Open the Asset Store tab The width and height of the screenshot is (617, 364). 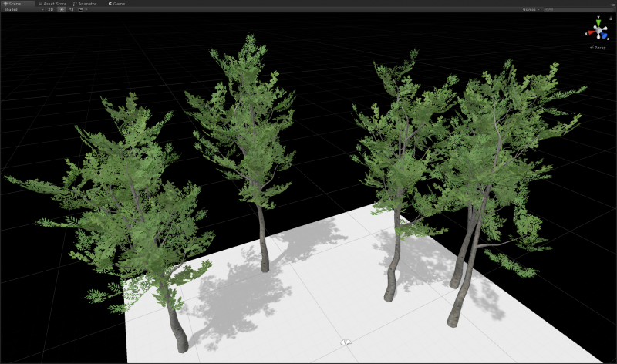[x=54, y=3]
